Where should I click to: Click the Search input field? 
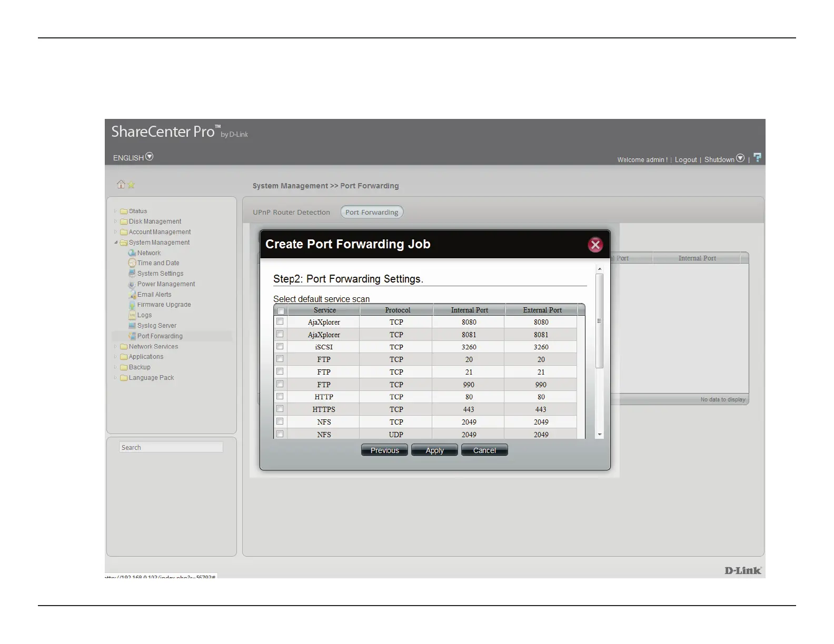coord(171,448)
